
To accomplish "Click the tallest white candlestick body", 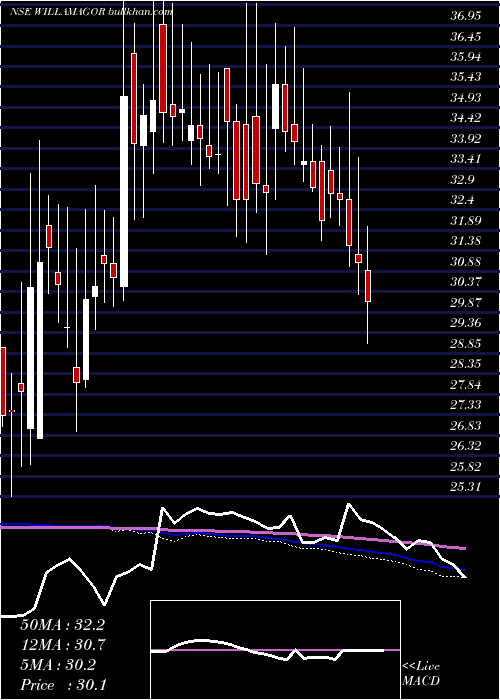I will 124,192.
